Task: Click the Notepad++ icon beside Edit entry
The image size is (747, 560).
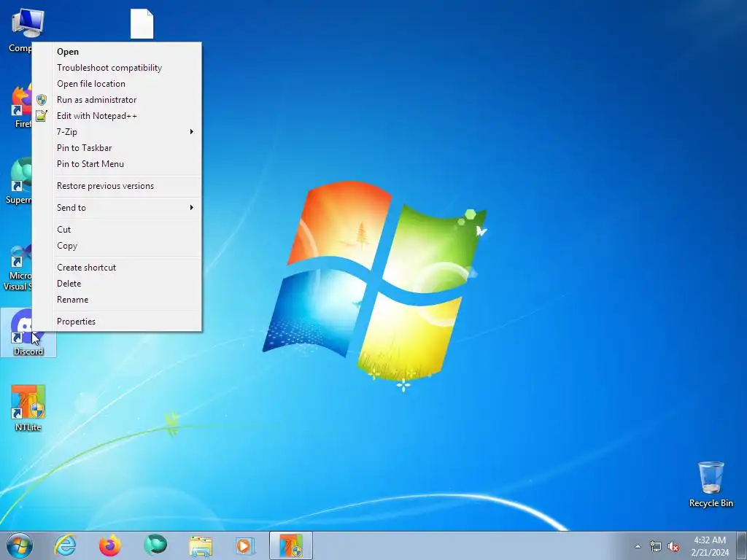Action: 42,116
